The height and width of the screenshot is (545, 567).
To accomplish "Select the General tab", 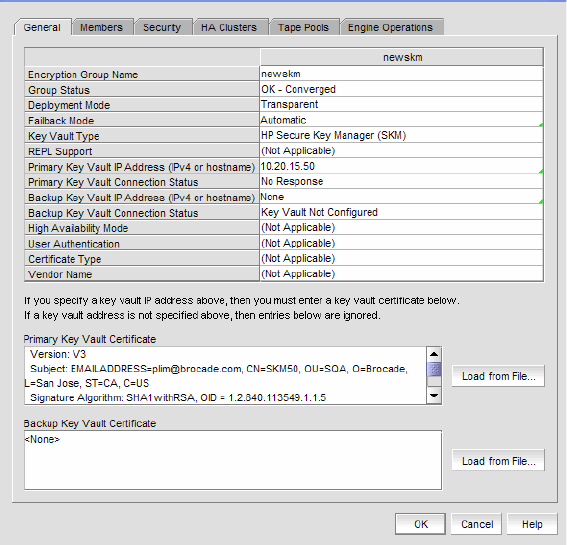I will pyautogui.click(x=42, y=27).
